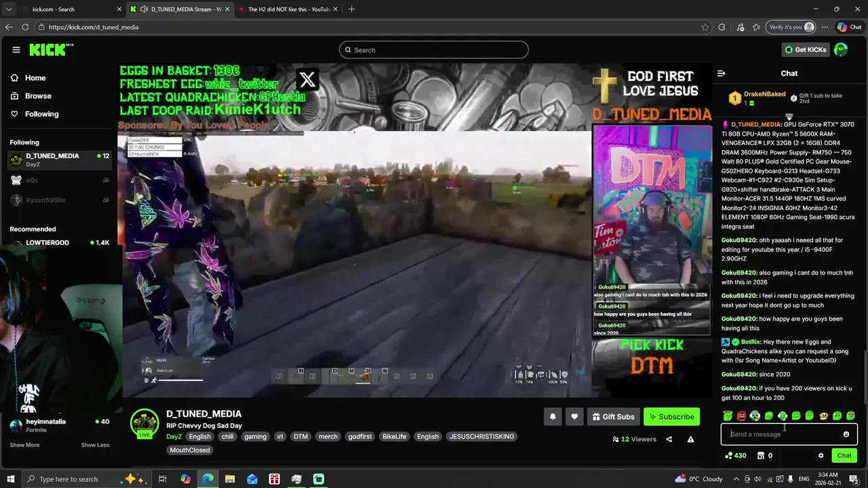Click the KICK logo

(x=51, y=49)
